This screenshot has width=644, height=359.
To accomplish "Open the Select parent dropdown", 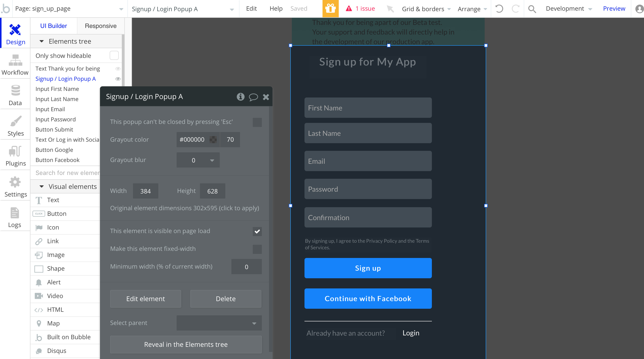I will click(219, 323).
